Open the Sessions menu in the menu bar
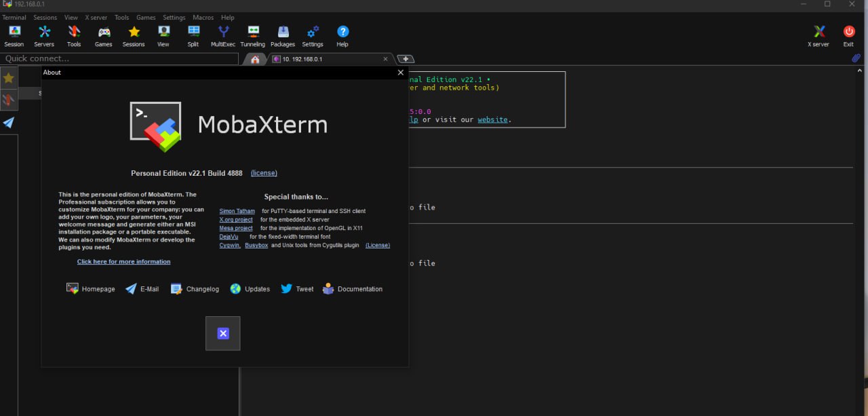 [x=45, y=18]
